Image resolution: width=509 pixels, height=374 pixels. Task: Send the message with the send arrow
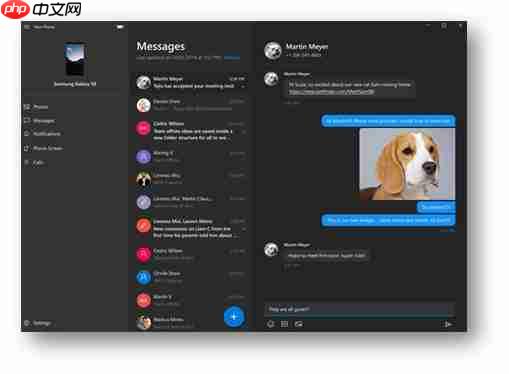[x=448, y=324]
